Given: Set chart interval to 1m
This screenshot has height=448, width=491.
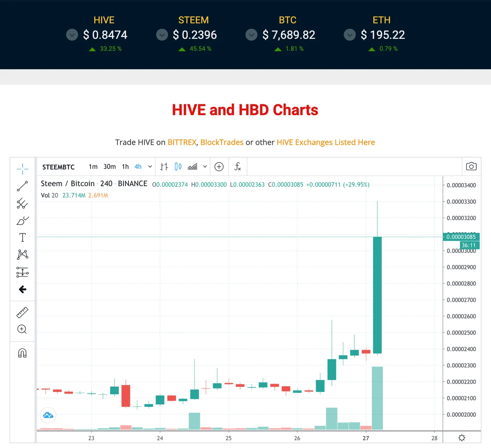Looking at the screenshot, I should 93,167.
